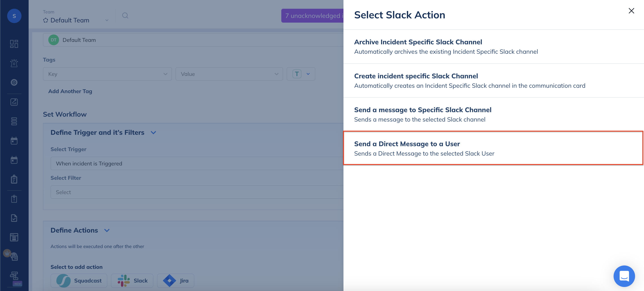The image size is (644, 291).
Task: Open the incidents siren icon in sidebar
Action: pyautogui.click(x=14, y=63)
